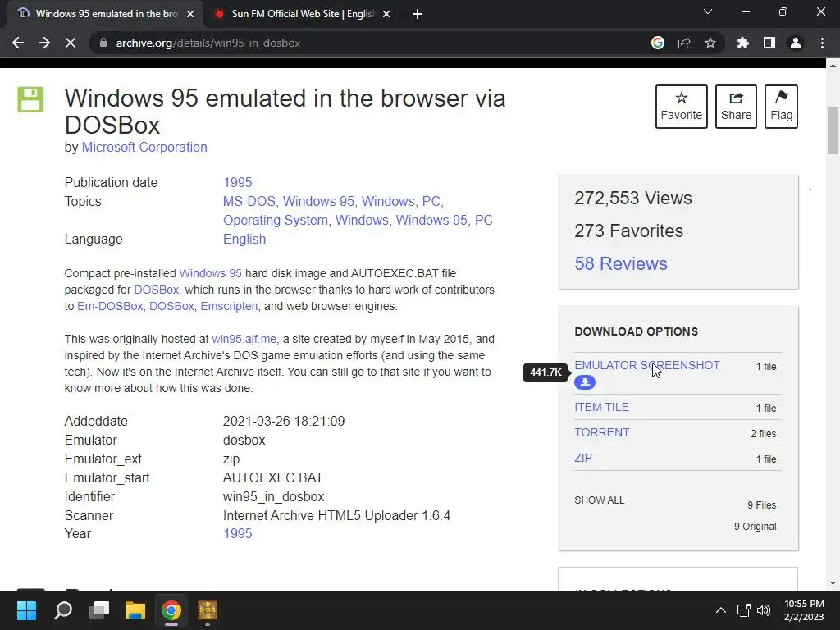
Task: Open the win95.ajf.me link
Action: click(x=244, y=339)
